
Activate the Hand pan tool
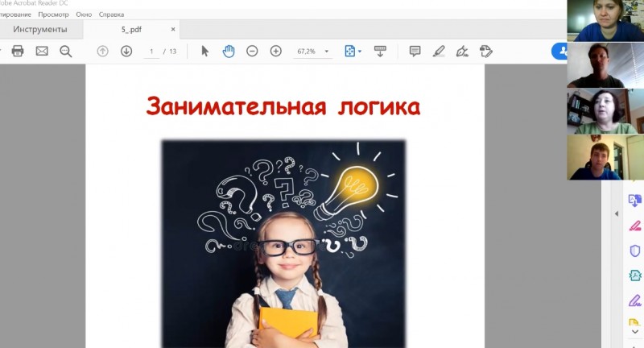pos(229,51)
